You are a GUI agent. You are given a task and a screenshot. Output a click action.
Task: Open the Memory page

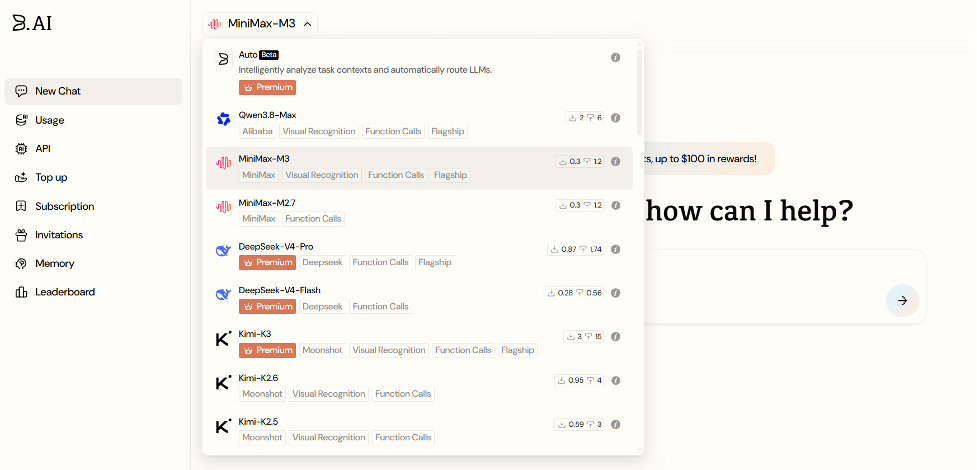93,263
